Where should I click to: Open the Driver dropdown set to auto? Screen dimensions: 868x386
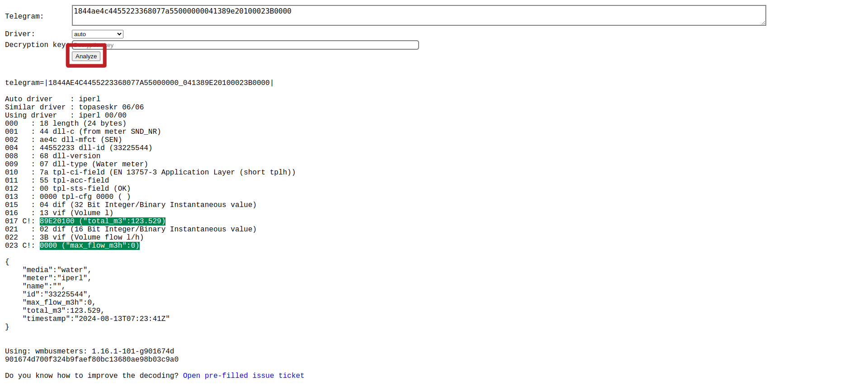(97, 34)
